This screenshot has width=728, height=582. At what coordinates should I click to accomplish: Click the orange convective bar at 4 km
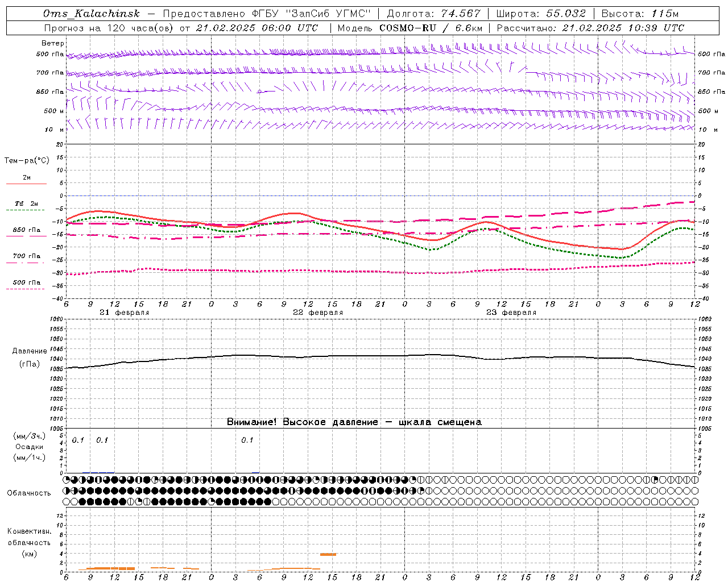click(x=328, y=554)
